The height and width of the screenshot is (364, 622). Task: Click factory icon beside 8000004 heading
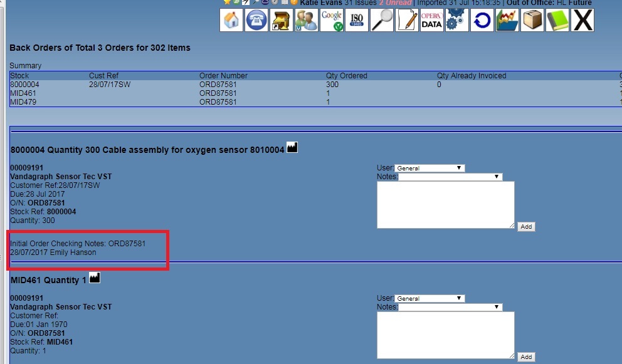pyautogui.click(x=292, y=148)
